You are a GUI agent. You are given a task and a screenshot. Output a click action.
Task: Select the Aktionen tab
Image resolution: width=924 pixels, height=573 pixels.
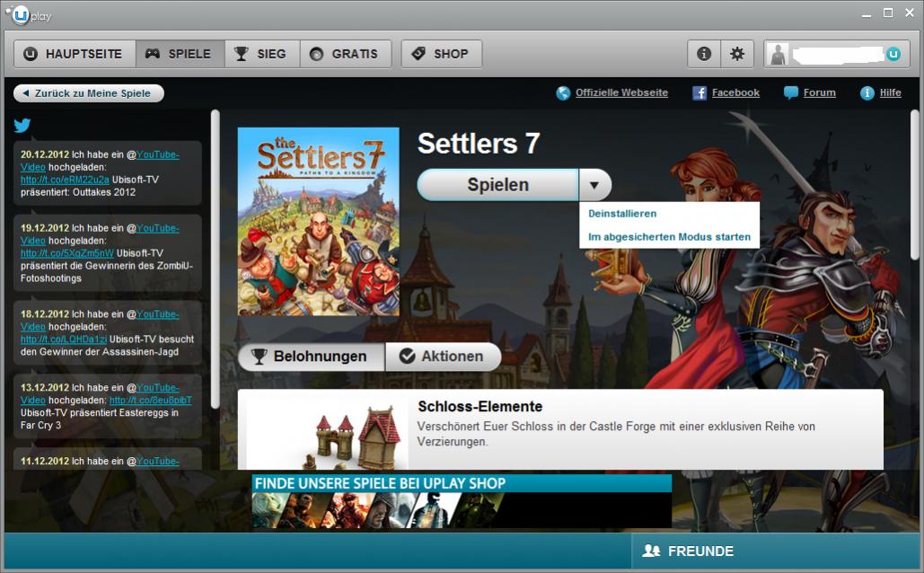[444, 357]
